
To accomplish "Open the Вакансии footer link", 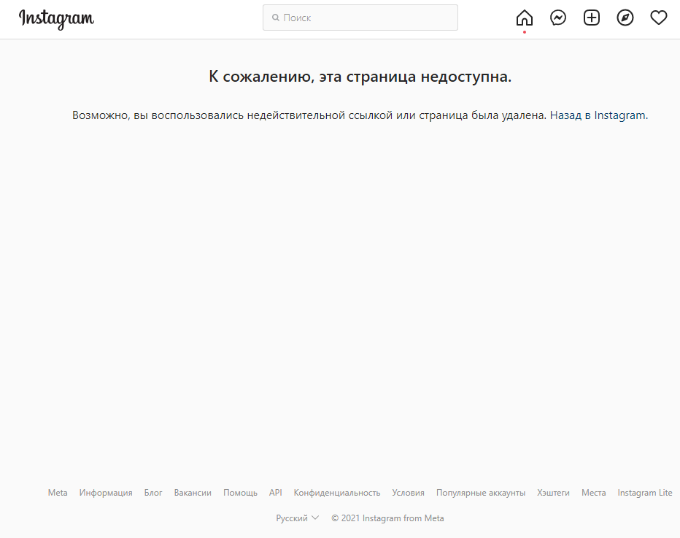I will click(192, 493).
